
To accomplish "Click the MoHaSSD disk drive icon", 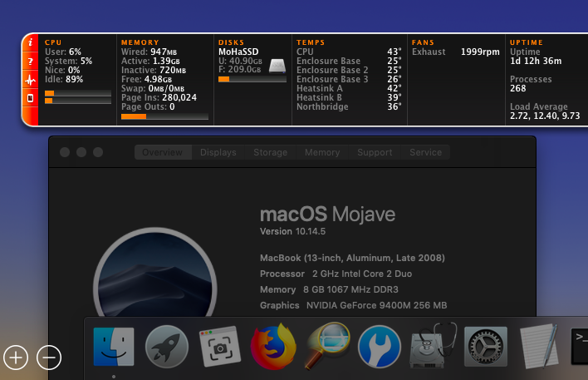I will click(277, 66).
